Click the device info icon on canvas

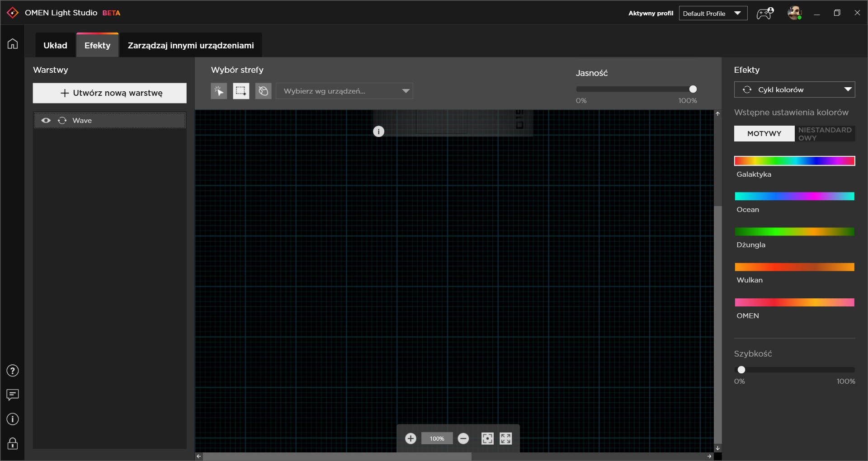[x=378, y=132]
